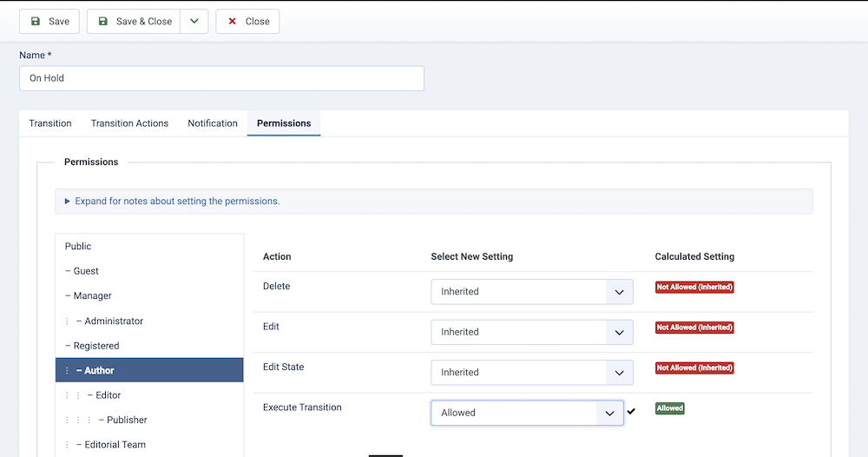Switch to the Transition tab
The image size is (868, 457).
50,123
